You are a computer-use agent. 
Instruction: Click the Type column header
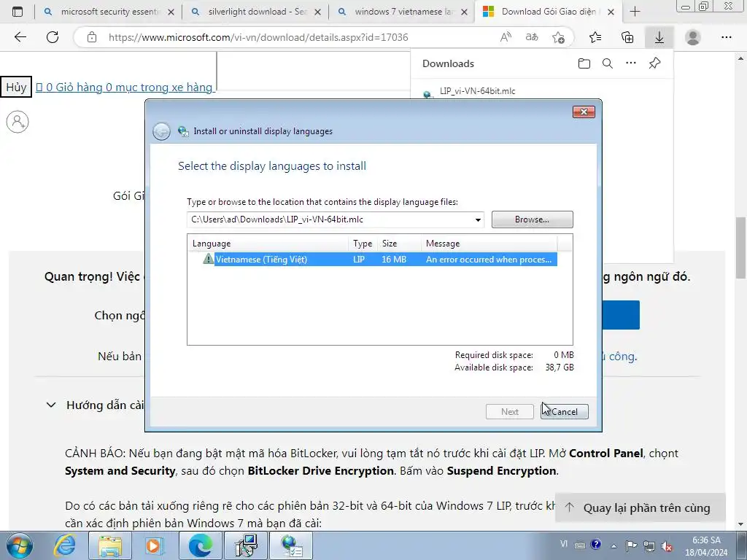pyautogui.click(x=363, y=244)
